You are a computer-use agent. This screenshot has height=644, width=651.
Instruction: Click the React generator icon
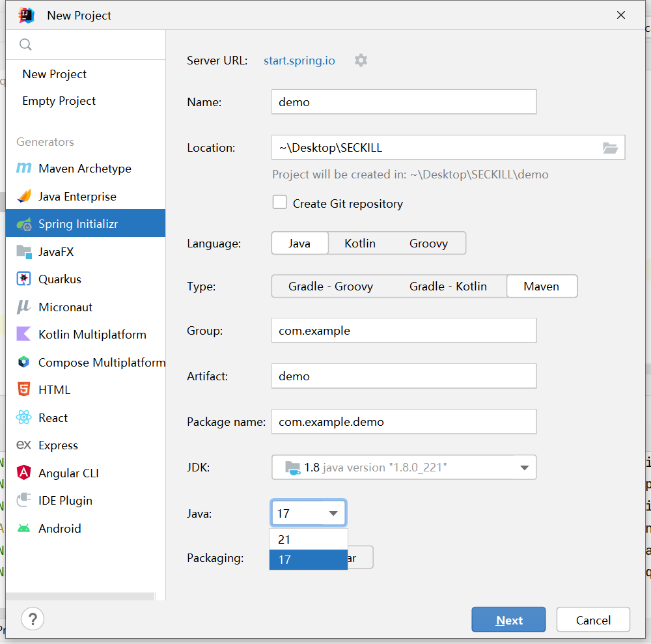pos(24,418)
